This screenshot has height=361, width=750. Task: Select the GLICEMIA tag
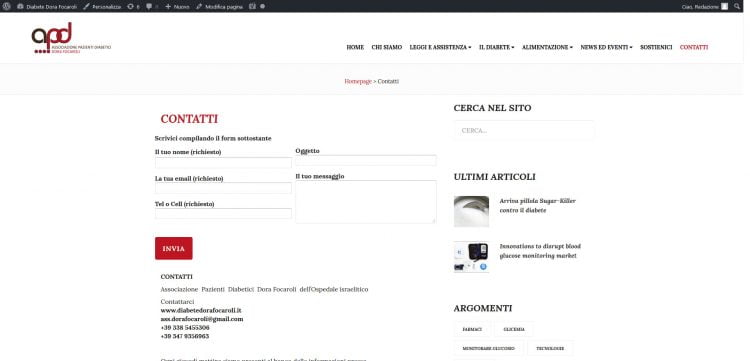(514, 329)
